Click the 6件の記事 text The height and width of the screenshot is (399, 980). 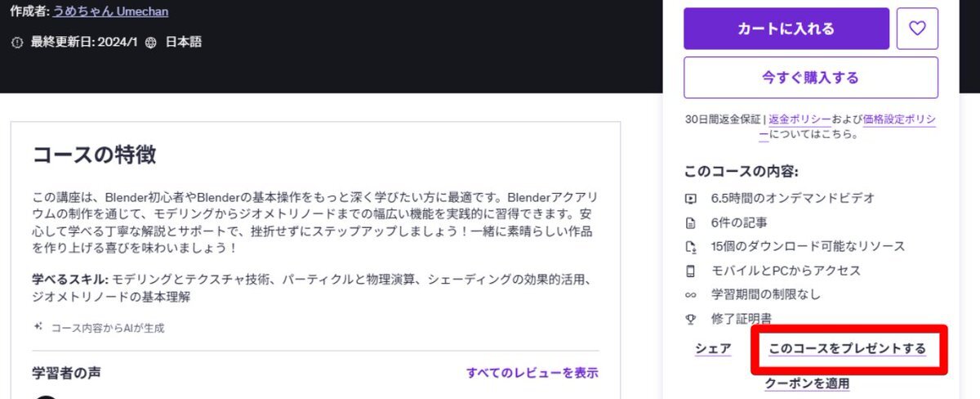tap(739, 222)
